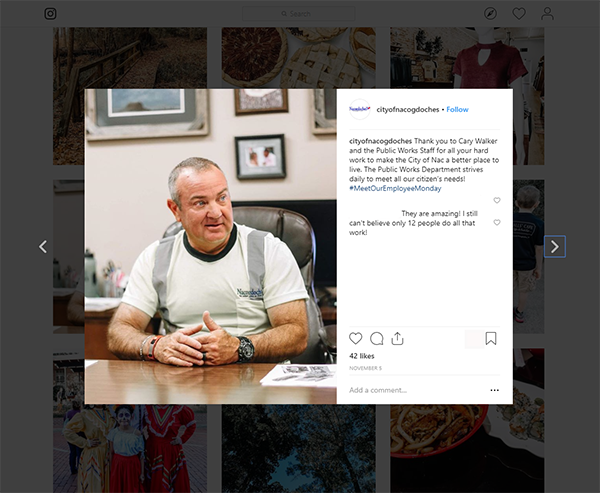The image size is (600, 493).
Task: Like the caption with small heart
Action: pos(497,200)
